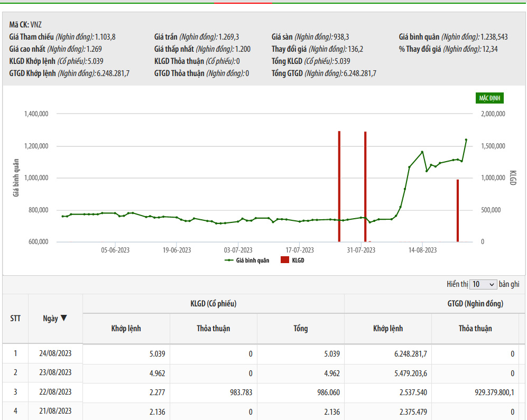The height and width of the screenshot is (420, 527).
Task: Click the red volume bar near 14-08-2023
Action: [458, 210]
